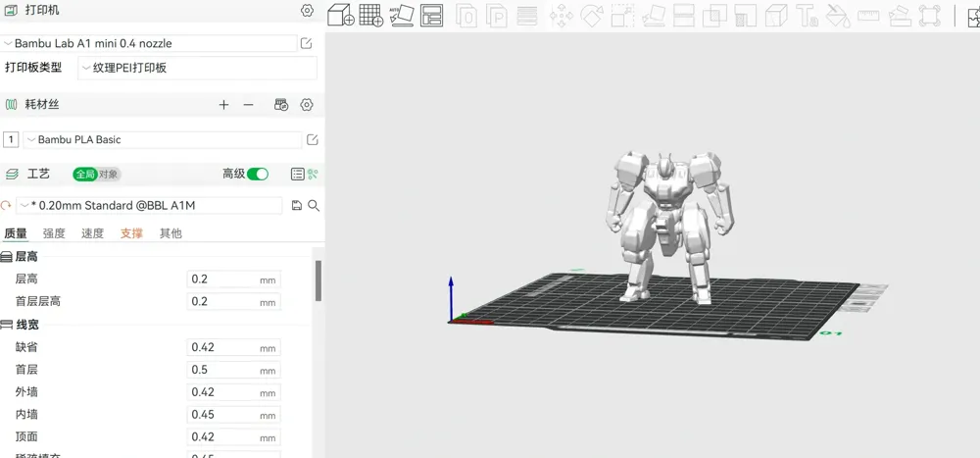Click the green settings scissors icon next to list
The height and width of the screenshot is (458, 980).
[x=314, y=174]
